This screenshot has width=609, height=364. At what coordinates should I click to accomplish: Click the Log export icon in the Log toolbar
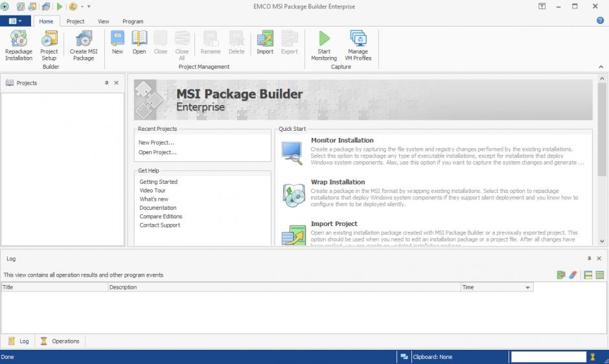[561, 275]
